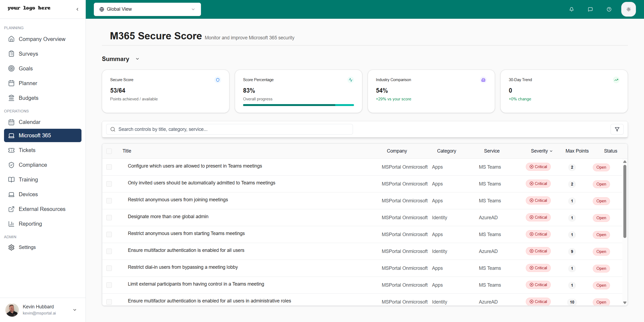Click the Overall progress bar

(x=298, y=105)
